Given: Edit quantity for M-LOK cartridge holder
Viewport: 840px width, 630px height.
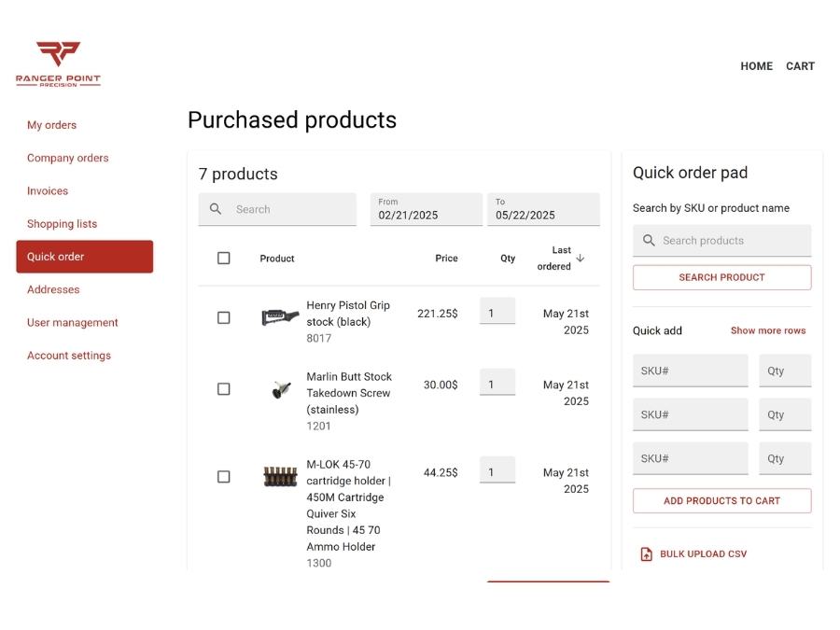Looking at the screenshot, I should point(497,470).
